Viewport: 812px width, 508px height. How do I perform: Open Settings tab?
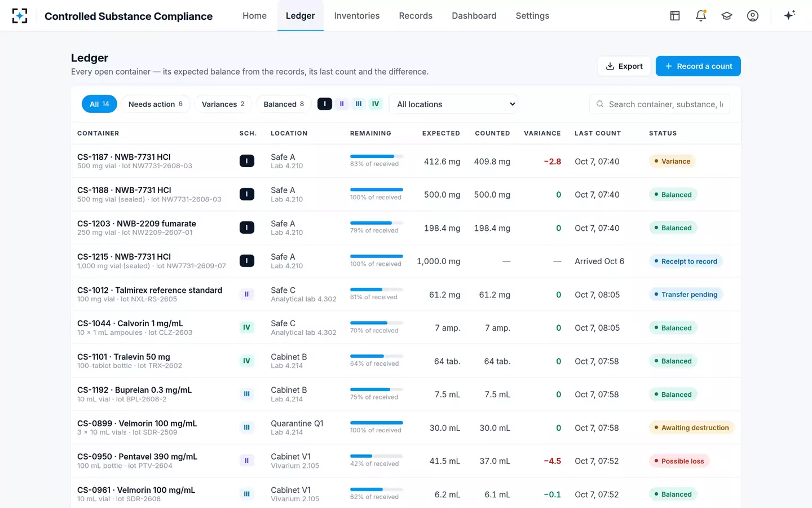[x=532, y=16]
